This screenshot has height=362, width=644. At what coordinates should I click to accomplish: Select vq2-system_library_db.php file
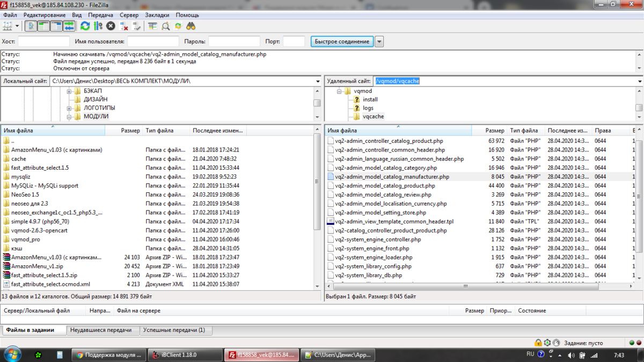(x=368, y=275)
